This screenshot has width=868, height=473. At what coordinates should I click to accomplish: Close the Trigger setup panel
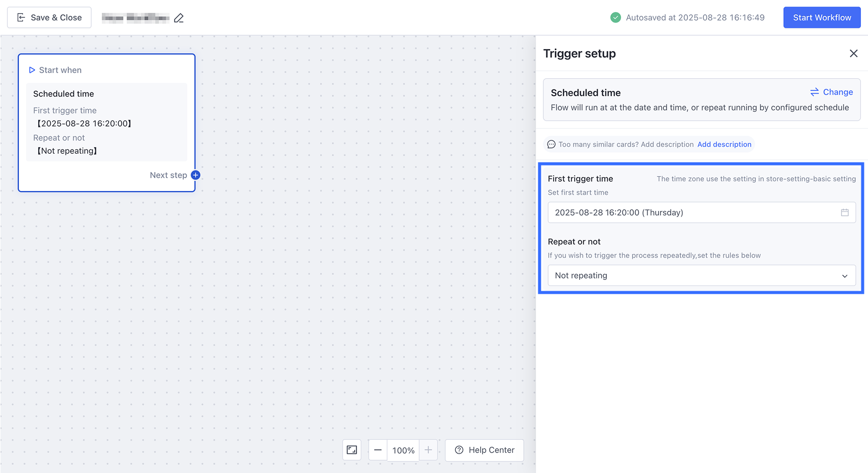(x=853, y=54)
